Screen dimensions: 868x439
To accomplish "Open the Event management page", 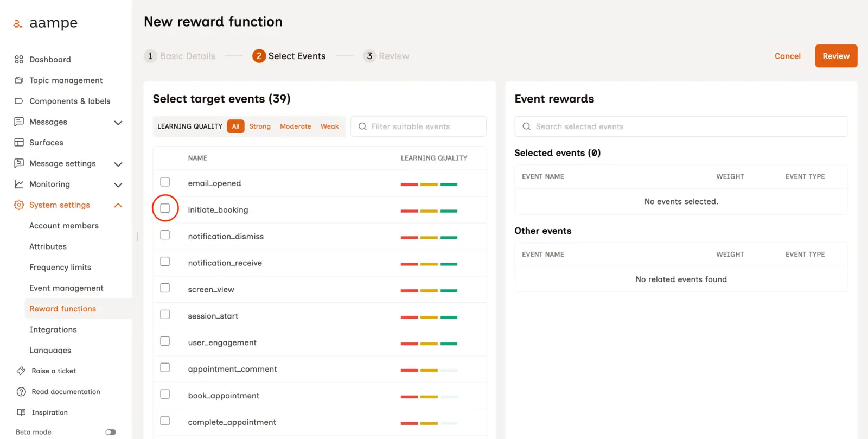I will [66, 288].
